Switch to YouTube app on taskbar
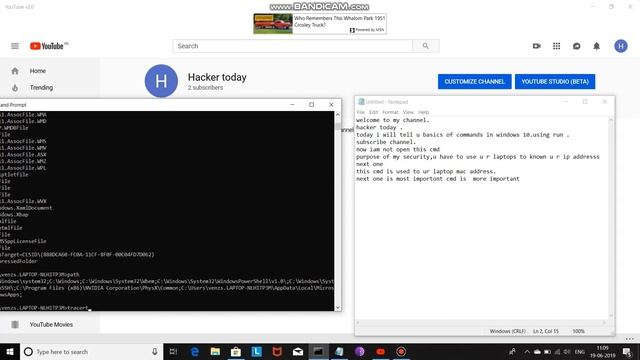The width and height of the screenshot is (640, 360). [x=380, y=351]
